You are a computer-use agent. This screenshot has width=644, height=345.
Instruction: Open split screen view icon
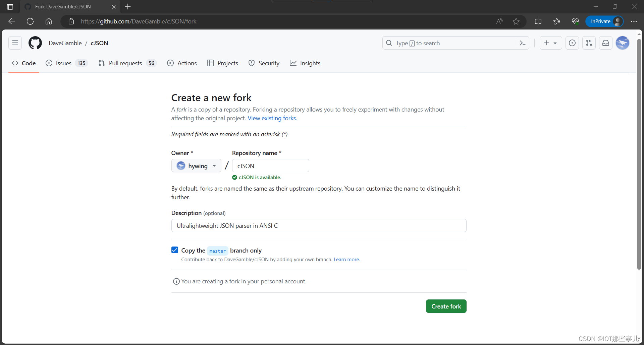click(x=538, y=21)
